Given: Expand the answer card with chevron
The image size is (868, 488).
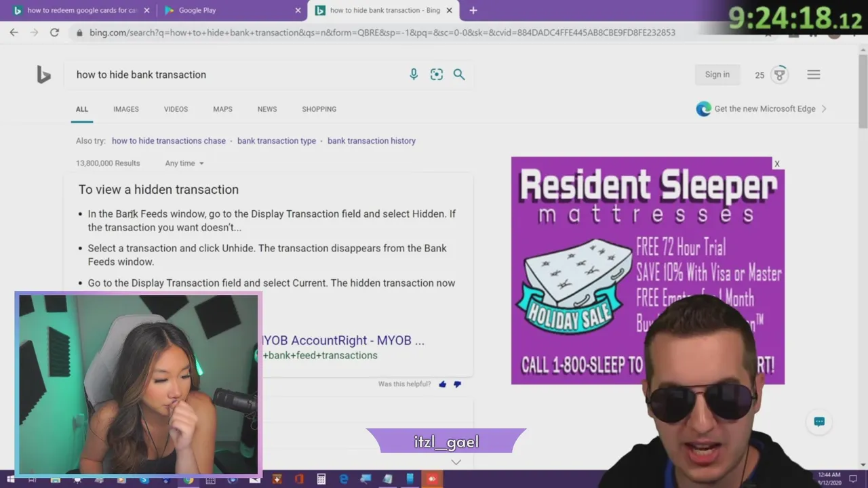Looking at the screenshot, I should click(456, 462).
